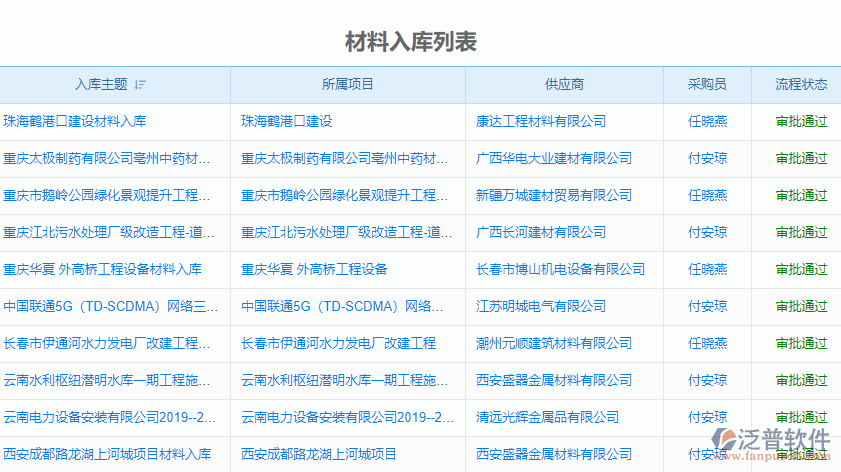This screenshot has width=841, height=472.
Task: Click 审批通过 status in 重庆市鹅岭公园 row
Action: pyautogui.click(x=802, y=196)
